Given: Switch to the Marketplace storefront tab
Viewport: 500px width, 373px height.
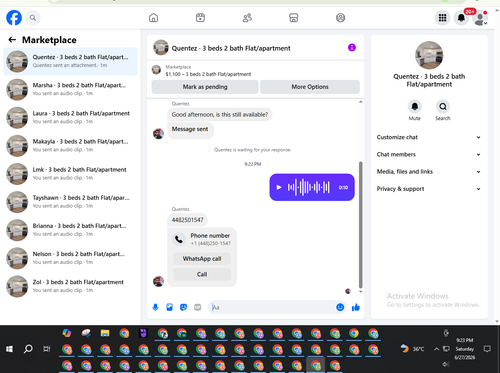Looking at the screenshot, I should click(294, 18).
